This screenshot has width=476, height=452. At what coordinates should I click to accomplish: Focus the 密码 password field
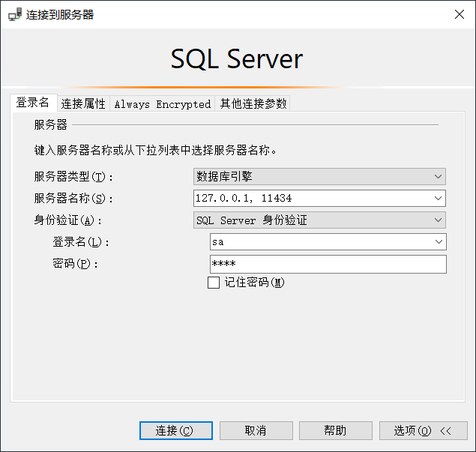pos(328,264)
